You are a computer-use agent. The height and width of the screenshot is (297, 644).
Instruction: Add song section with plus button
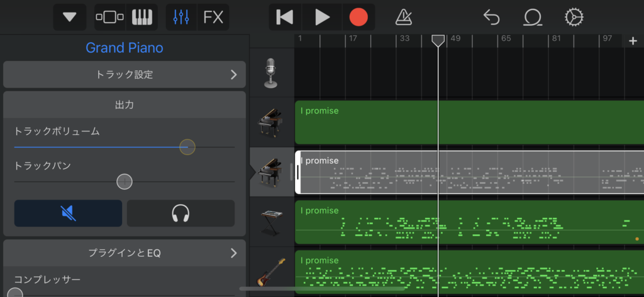click(632, 41)
